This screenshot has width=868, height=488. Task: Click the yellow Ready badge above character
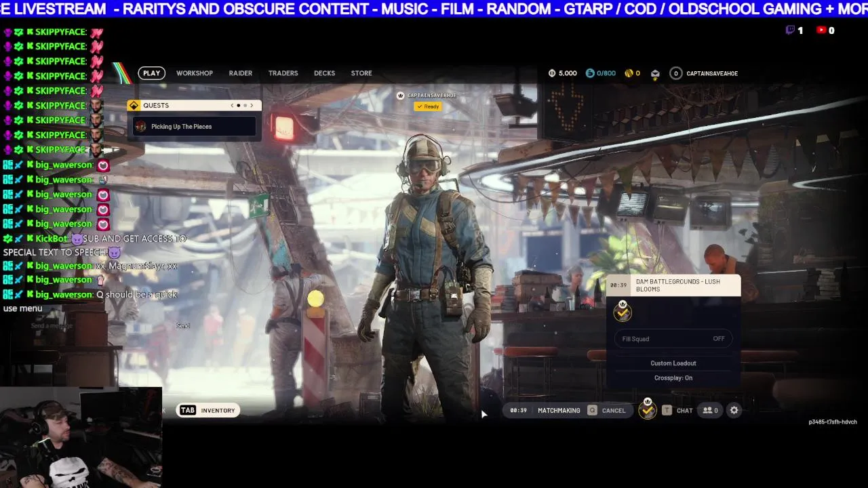[x=428, y=106]
